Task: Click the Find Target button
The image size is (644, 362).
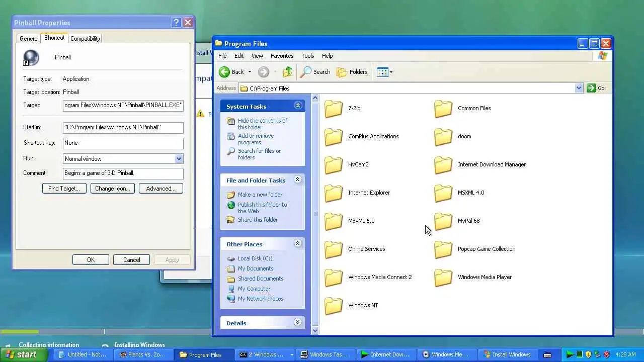Action: [x=64, y=189]
